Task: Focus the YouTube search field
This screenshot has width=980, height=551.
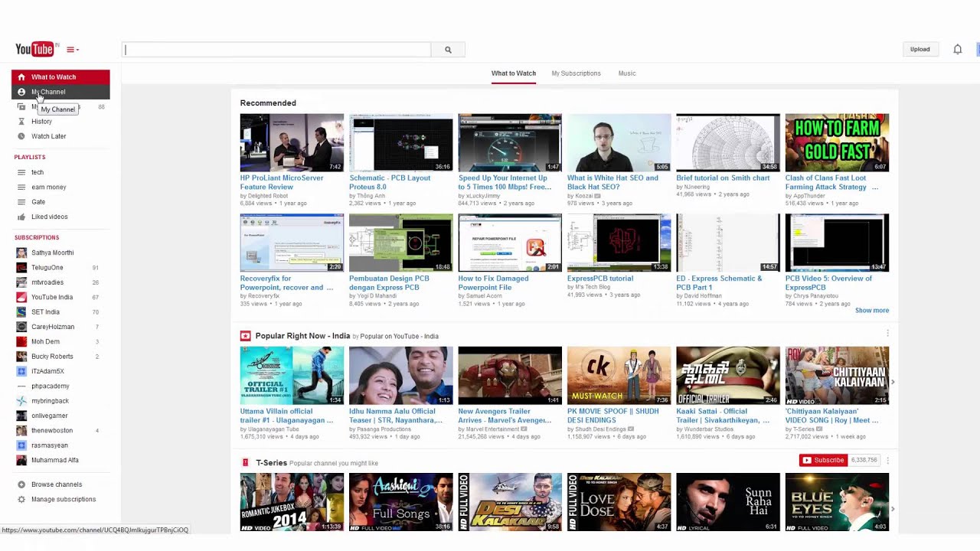Action: [276, 50]
